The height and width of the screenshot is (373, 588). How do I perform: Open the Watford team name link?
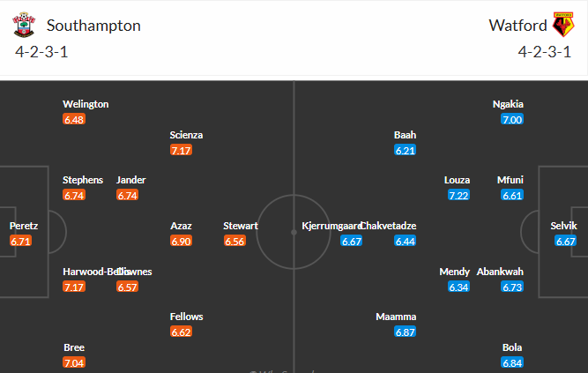tap(516, 25)
